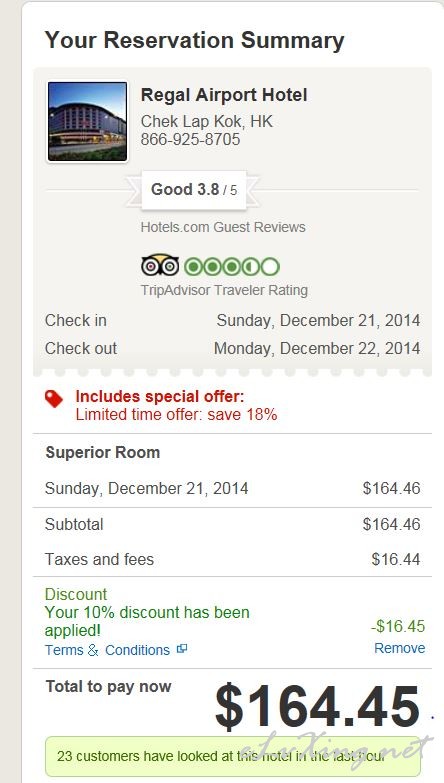Click the Good 3.8 / 5 rating badge
The width and height of the screenshot is (444, 783).
[x=194, y=190]
